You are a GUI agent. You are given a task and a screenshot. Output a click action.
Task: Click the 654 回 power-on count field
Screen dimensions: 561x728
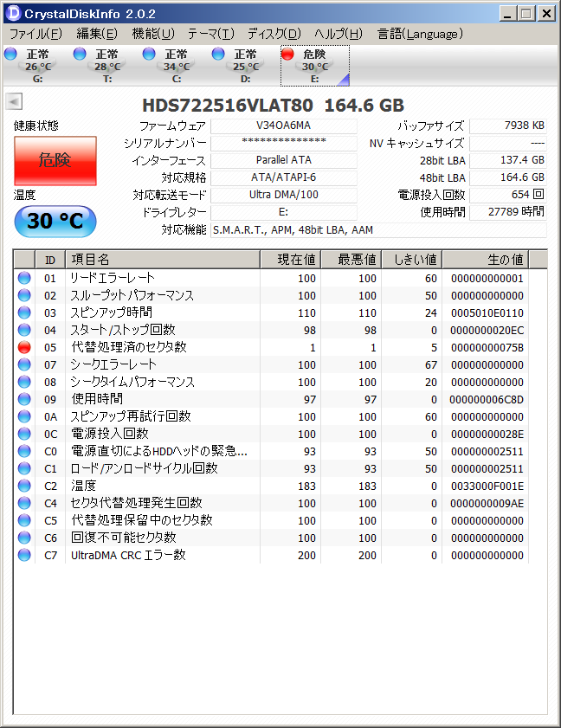click(x=508, y=195)
